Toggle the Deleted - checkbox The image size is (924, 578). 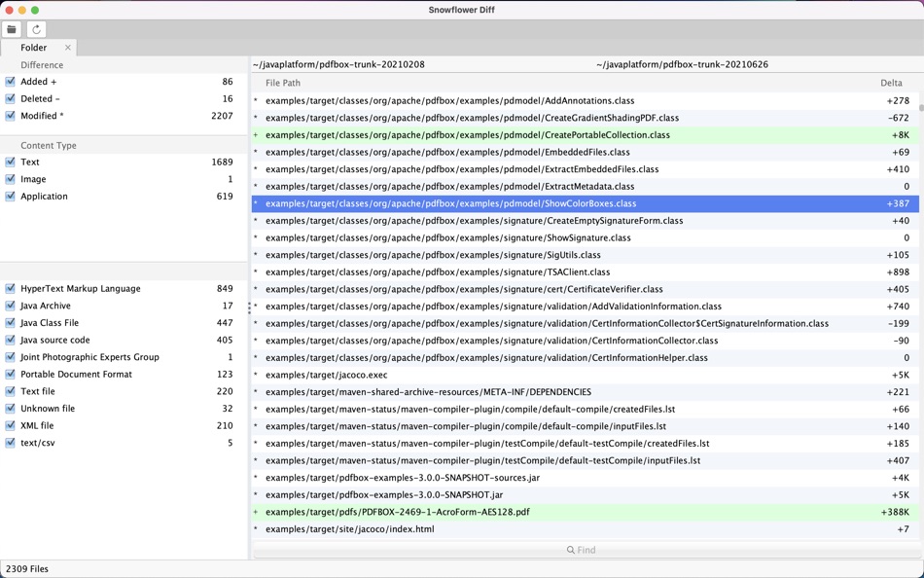tap(10, 98)
